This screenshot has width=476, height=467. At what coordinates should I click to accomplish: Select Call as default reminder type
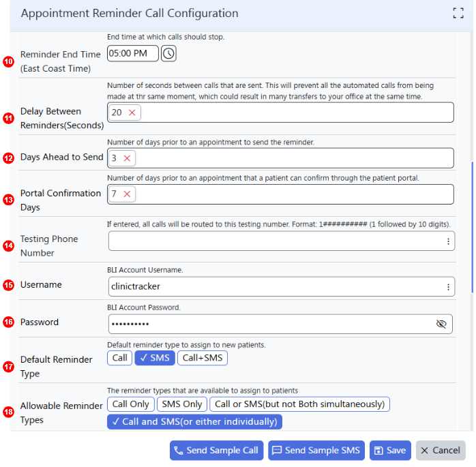pos(119,358)
